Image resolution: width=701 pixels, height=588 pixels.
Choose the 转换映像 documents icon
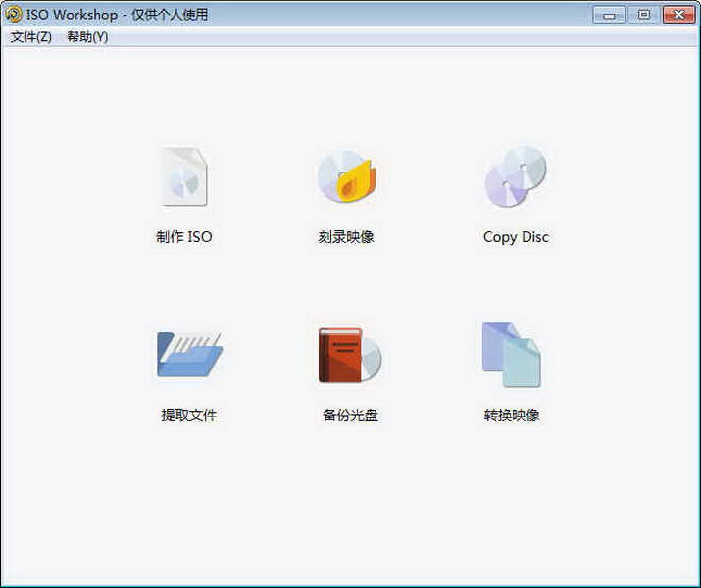512,355
